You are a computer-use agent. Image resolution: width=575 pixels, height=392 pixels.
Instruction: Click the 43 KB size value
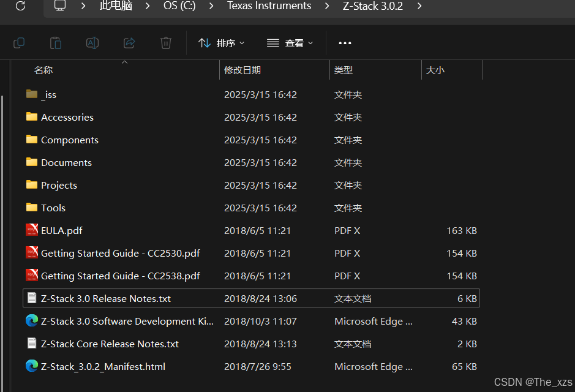click(464, 321)
